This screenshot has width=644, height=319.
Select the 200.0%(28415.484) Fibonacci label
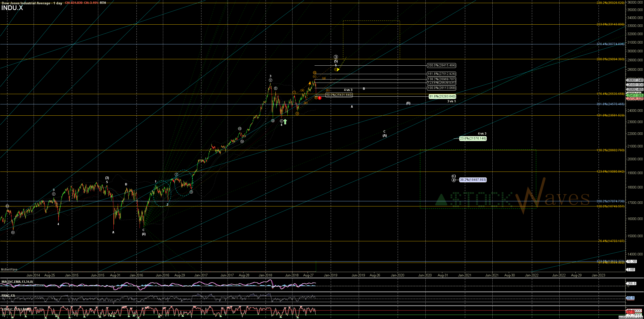click(x=442, y=65)
